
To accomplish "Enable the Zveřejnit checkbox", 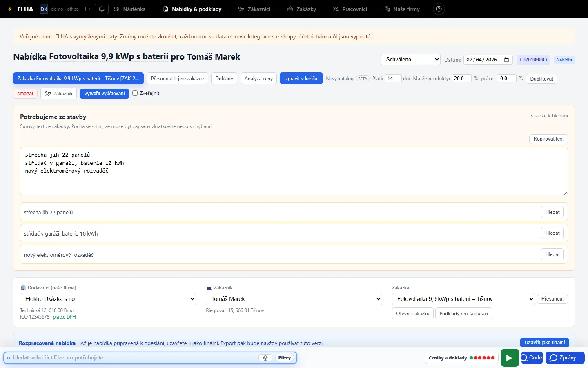I will 135,93.
